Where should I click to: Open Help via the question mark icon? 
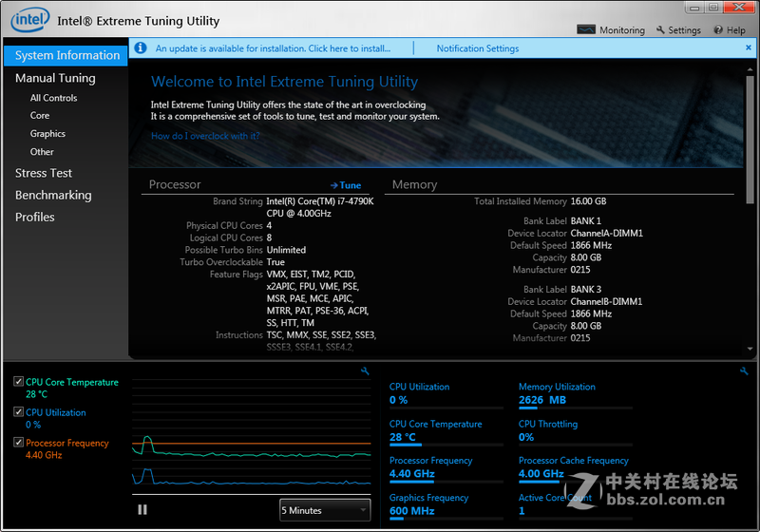718,30
